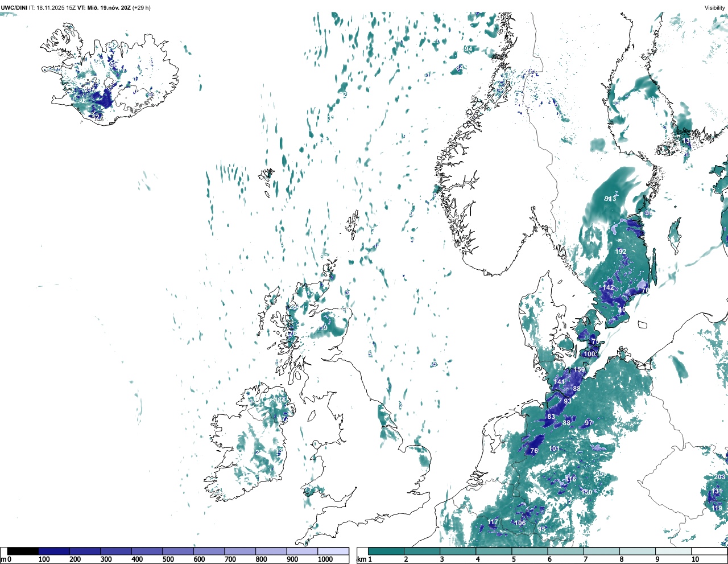
Task: Click the '94' value north of Norway
Action: [468, 50]
